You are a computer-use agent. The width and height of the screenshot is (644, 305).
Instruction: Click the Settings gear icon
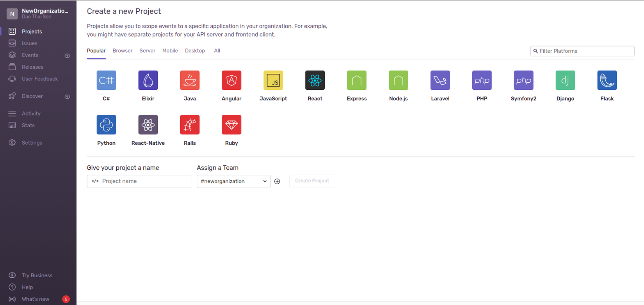12,143
